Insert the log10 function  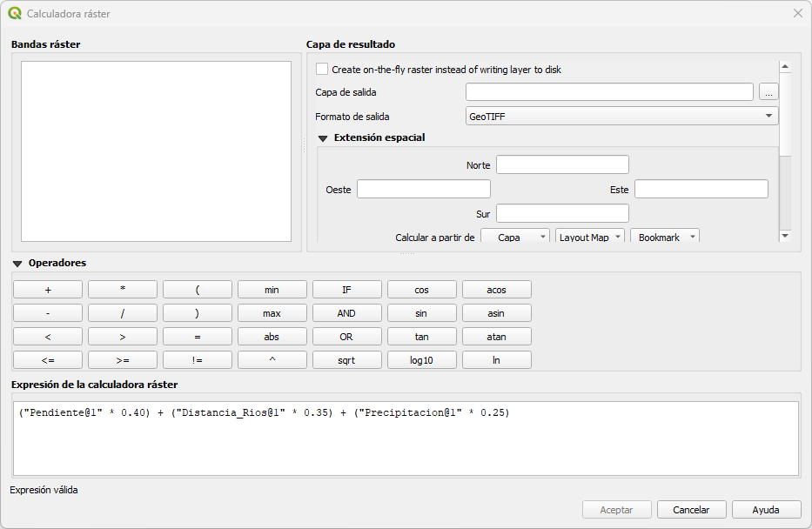(x=422, y=359)
